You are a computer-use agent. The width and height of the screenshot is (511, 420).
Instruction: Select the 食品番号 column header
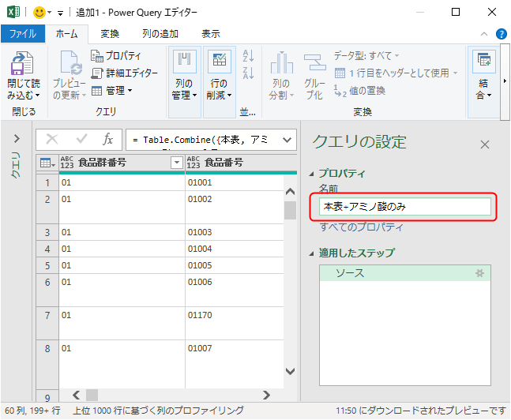(224, 163)
